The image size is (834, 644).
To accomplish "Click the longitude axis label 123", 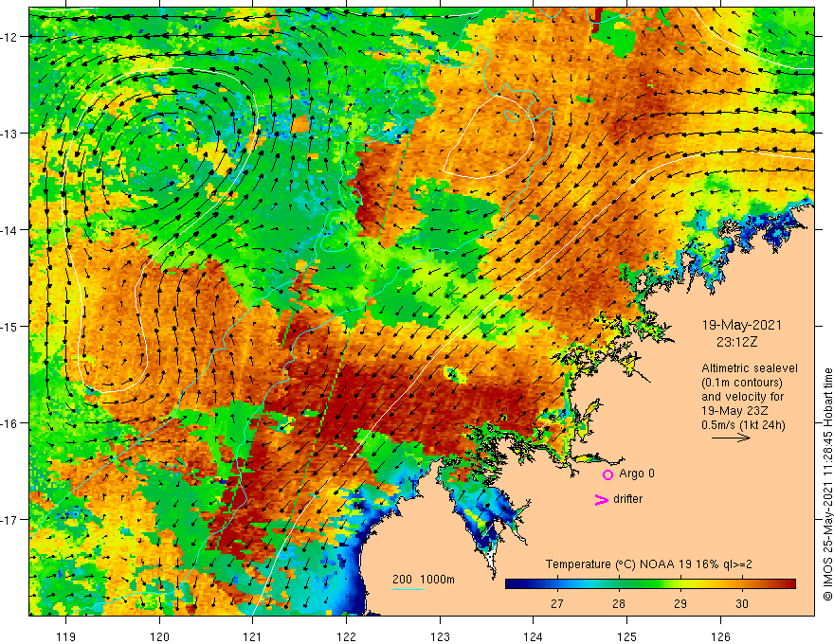I will [x=440, y=636].
